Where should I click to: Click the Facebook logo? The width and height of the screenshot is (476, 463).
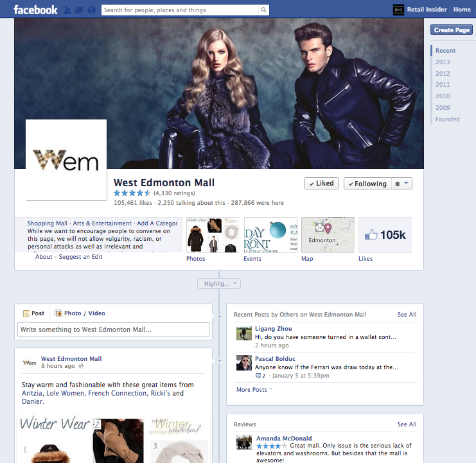click(x=35, y=10)
